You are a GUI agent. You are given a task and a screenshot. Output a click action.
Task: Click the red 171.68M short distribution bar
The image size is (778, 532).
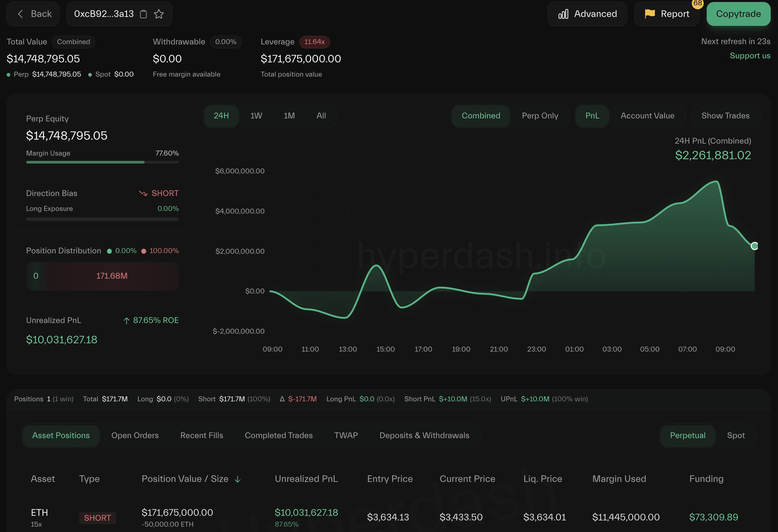(x=112, y=276)
